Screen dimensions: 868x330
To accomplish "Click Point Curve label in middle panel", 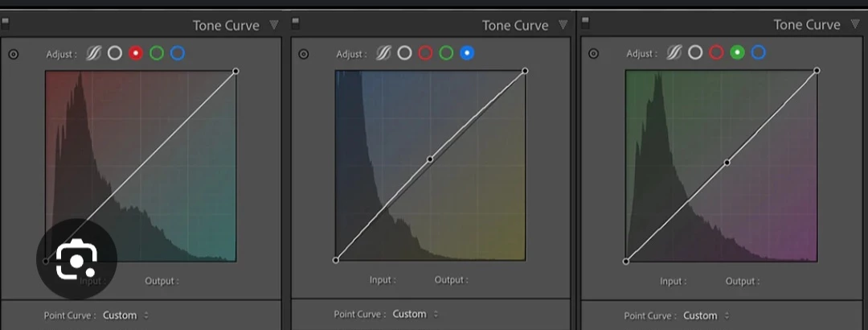I will tap(360, 315).
